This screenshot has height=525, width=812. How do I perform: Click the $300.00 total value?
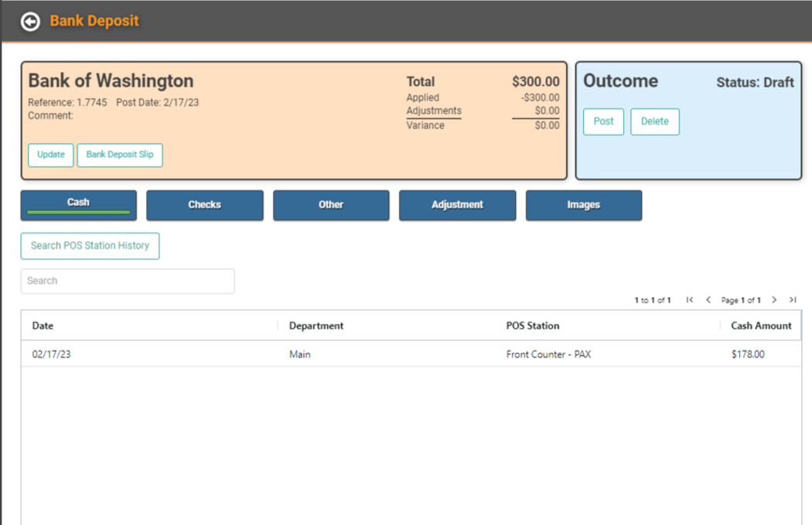535,82
